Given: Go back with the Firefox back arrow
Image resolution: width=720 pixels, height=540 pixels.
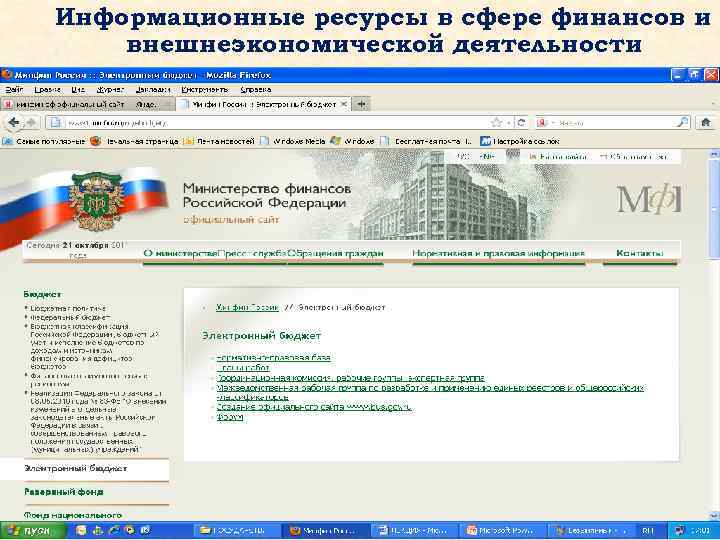Looking at the screenshot, I should point(14,123).
